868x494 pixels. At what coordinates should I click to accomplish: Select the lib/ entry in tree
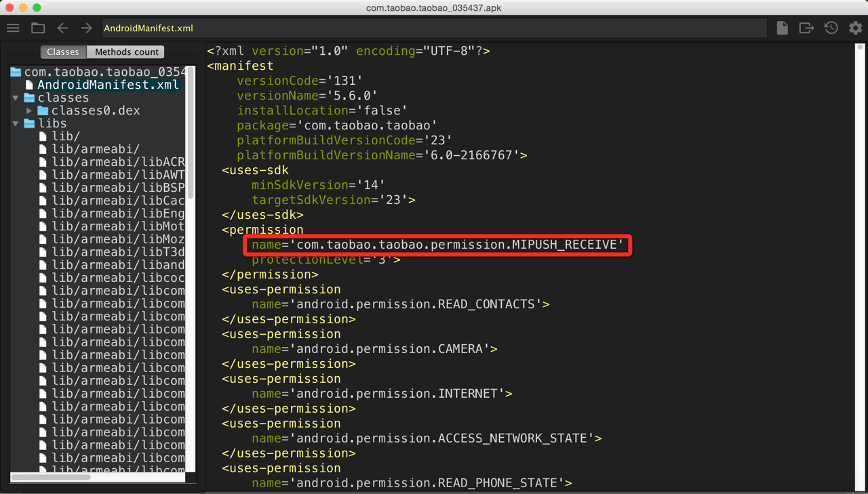59,136
